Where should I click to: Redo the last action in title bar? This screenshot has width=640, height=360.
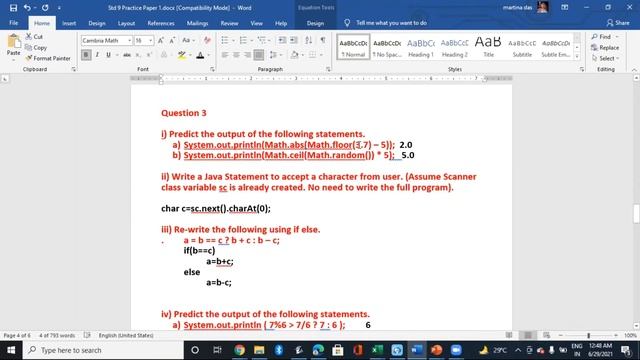coord(45,8)
